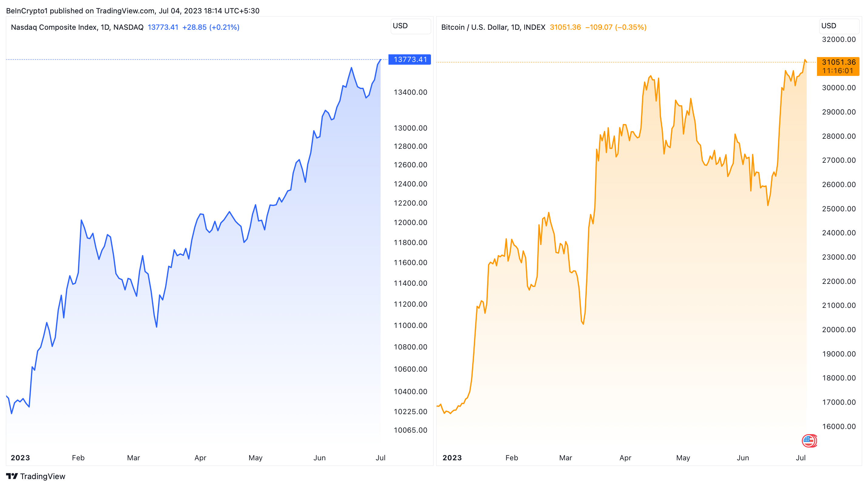Click the Jul label on the Bitcoin chart
Viewport: 868px width, 487px height.
[801, 458]
